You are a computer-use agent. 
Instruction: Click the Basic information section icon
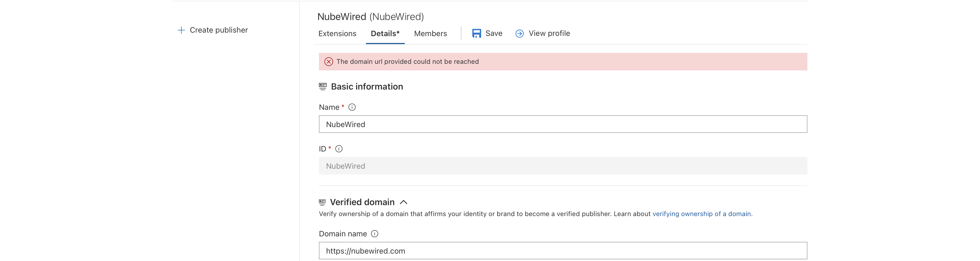(322, 86)
